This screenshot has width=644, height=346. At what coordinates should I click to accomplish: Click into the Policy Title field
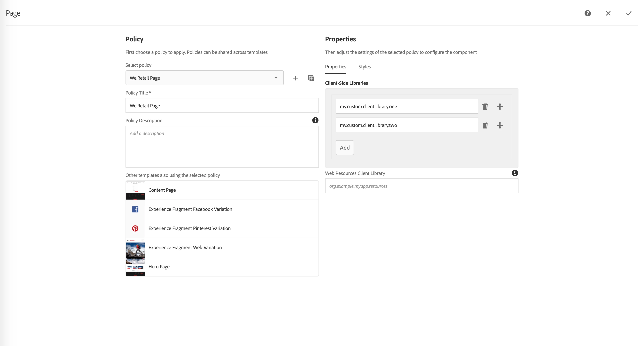222,106
